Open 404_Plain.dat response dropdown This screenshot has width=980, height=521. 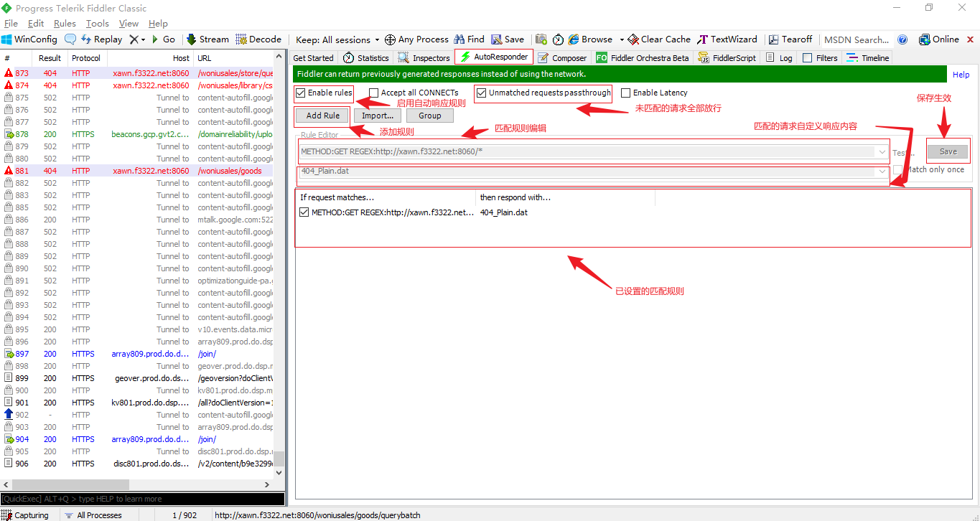[881, 172]
